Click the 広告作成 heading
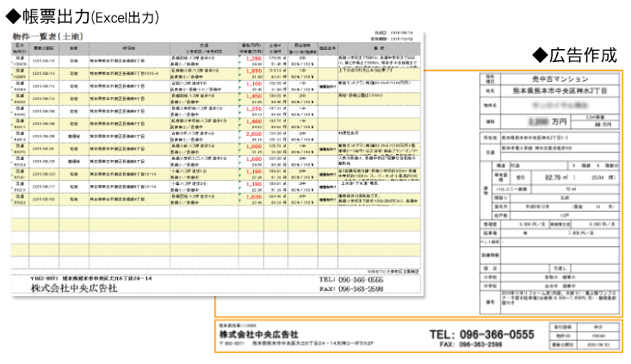This screenshot has width=631, height=364. [575, 55]
